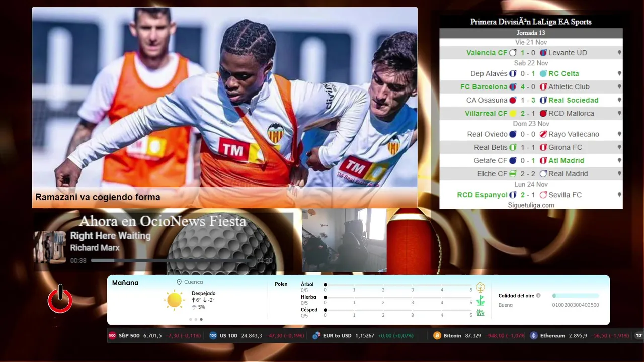The width and height of the screenshot is (644, 362).
Task: Click the Bitcoin price 87.329
Action: click(x=472, y=335)
